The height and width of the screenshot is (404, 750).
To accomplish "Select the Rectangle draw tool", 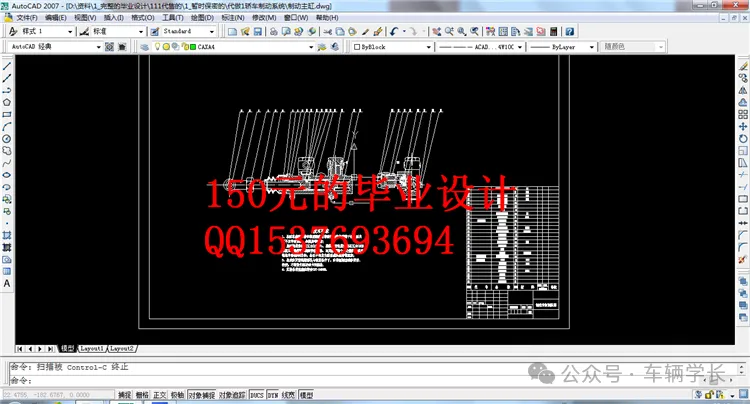I will tap(7, 115).
